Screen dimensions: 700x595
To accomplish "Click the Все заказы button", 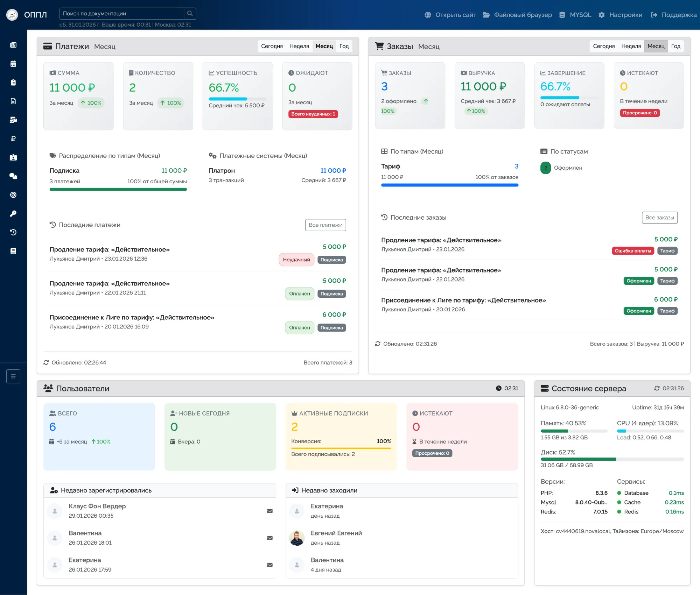I will (x=659, y=218).
